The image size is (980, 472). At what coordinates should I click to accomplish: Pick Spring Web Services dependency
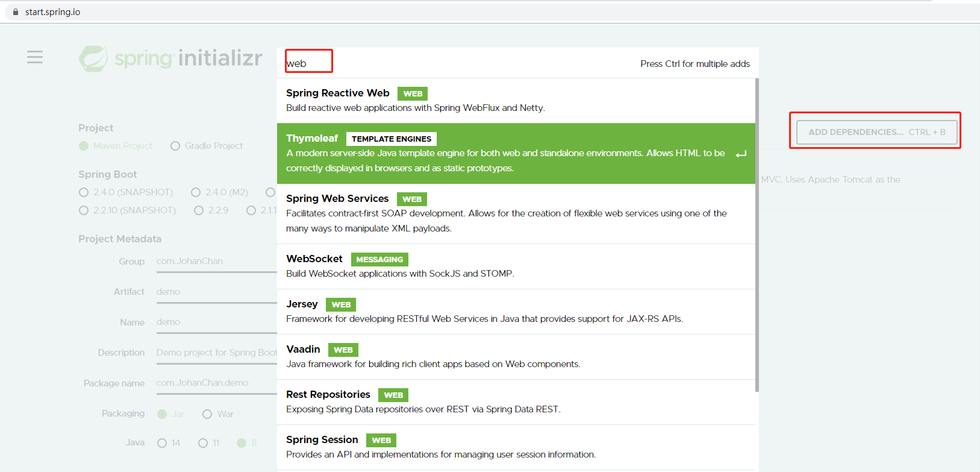(x=516, y=214)
